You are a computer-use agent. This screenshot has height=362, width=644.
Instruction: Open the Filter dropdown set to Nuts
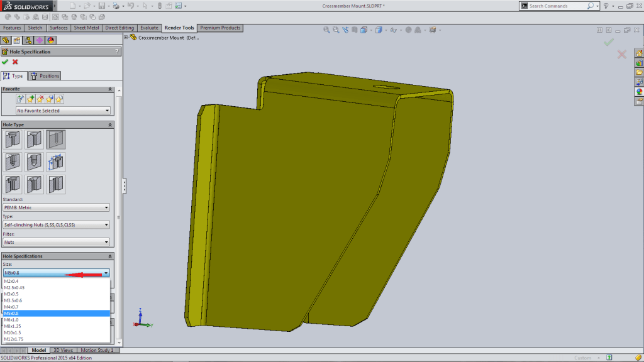coord(57,241)
